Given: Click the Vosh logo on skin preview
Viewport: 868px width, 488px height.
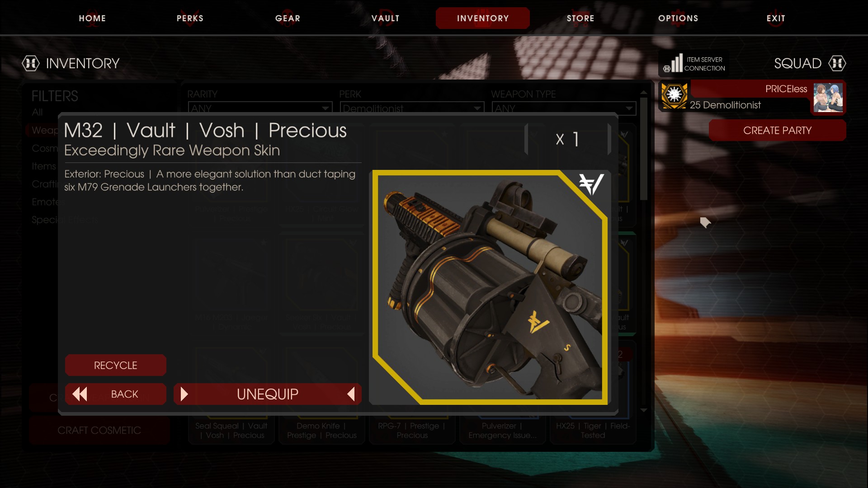Looking at the screenshot, I should point(591,184).
